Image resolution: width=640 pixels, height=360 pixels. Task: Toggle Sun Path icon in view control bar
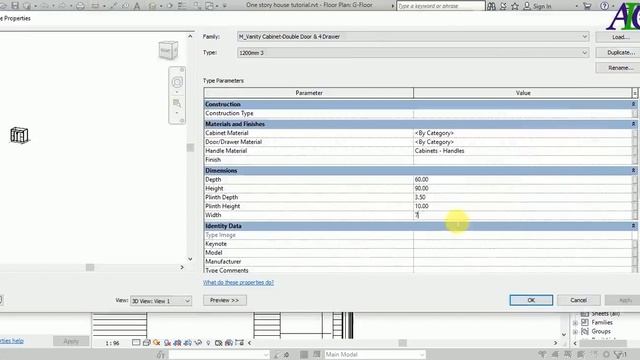pyautogui.click(x=157, y=343)
